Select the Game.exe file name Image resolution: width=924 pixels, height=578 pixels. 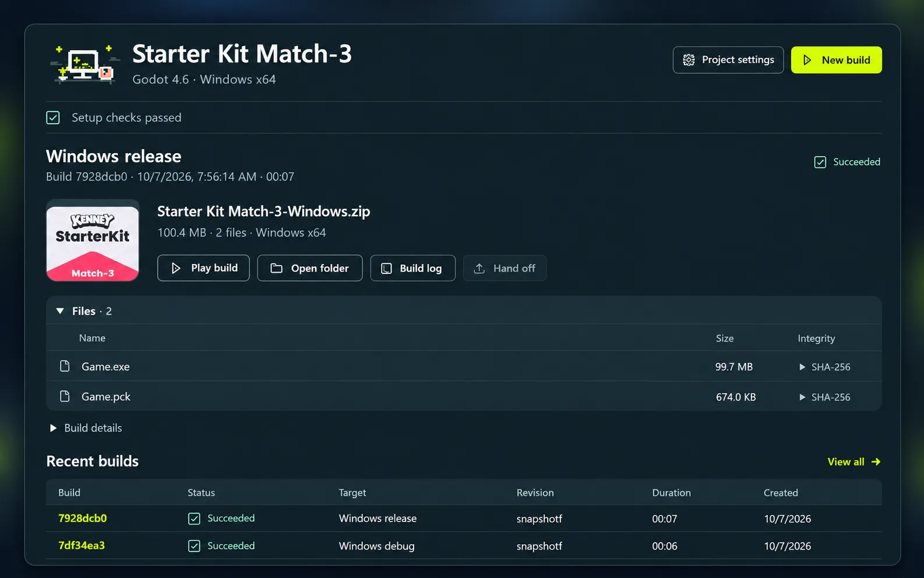click(105, 366)
